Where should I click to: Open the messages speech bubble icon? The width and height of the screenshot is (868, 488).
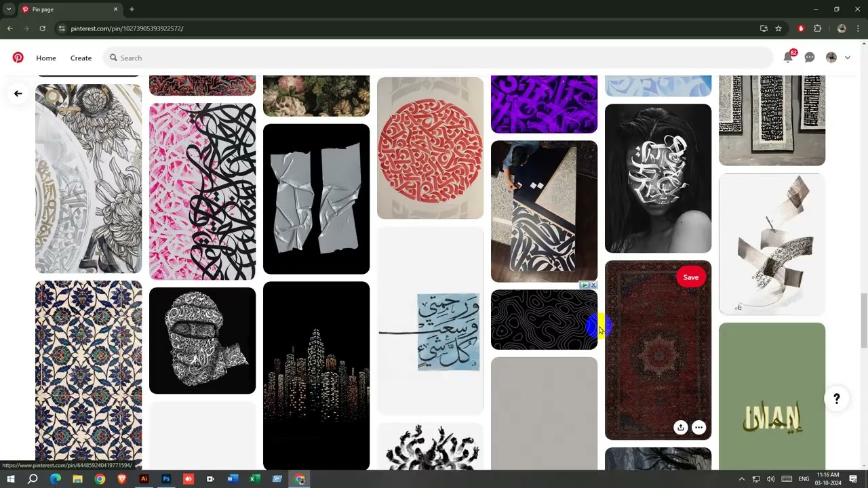(810, 58)
